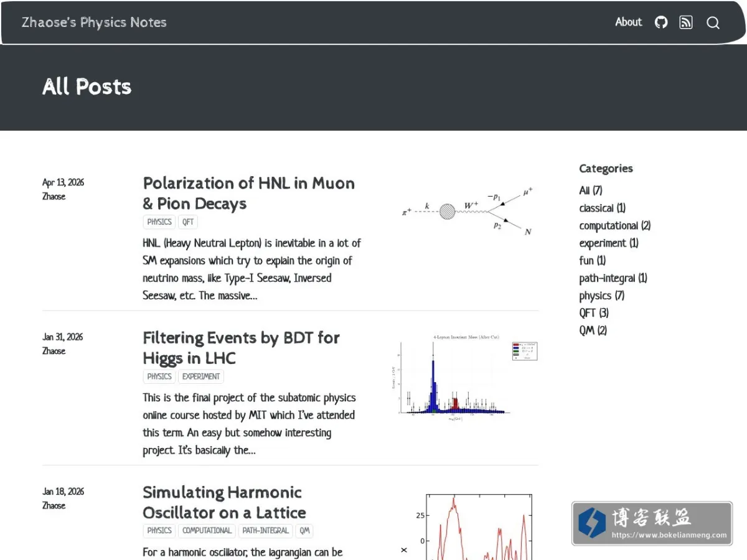This screenshot has height=560, width=747.
Task: Click the 'All Posts' page heading
Action: point(87,86)
